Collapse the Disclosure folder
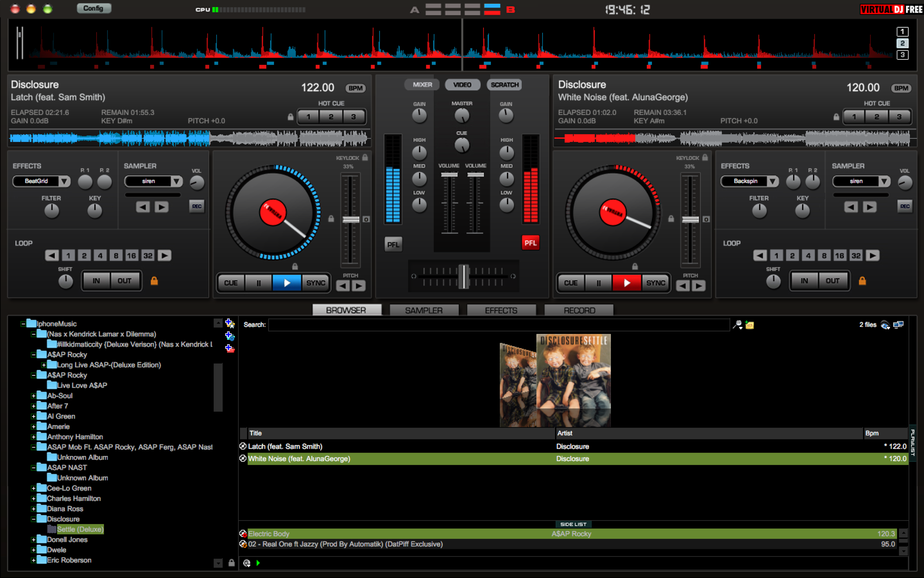924x578 pixels. point(33,519)
